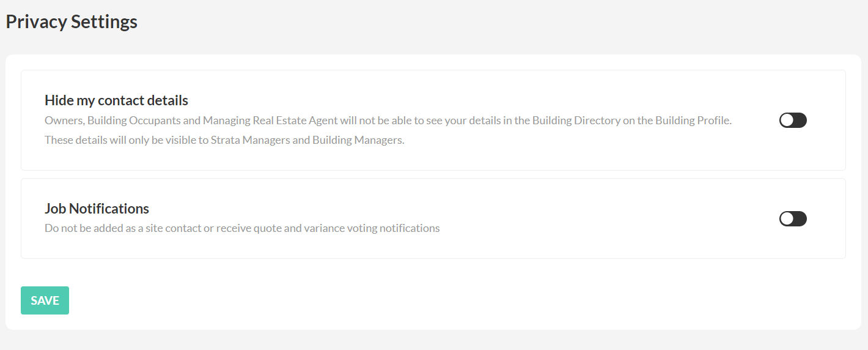
Task: Click dark track end of Job Notifications toggle
Action: tap(800, 218)
